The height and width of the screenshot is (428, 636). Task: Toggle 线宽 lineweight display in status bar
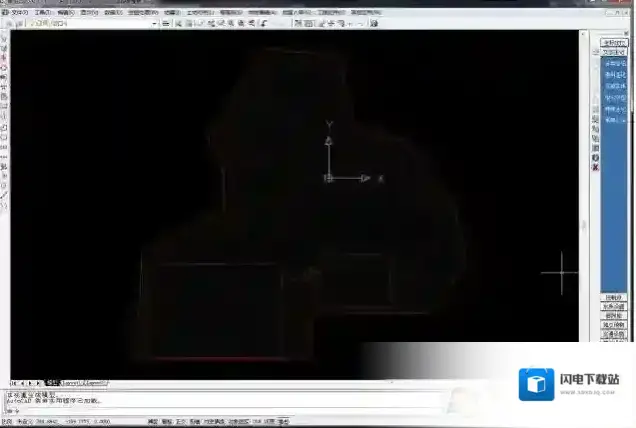(x=269, y=422)
